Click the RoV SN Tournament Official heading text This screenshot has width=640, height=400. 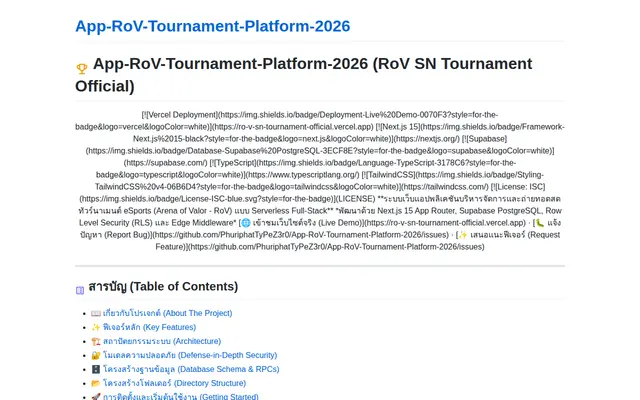[x=304, y=75]
